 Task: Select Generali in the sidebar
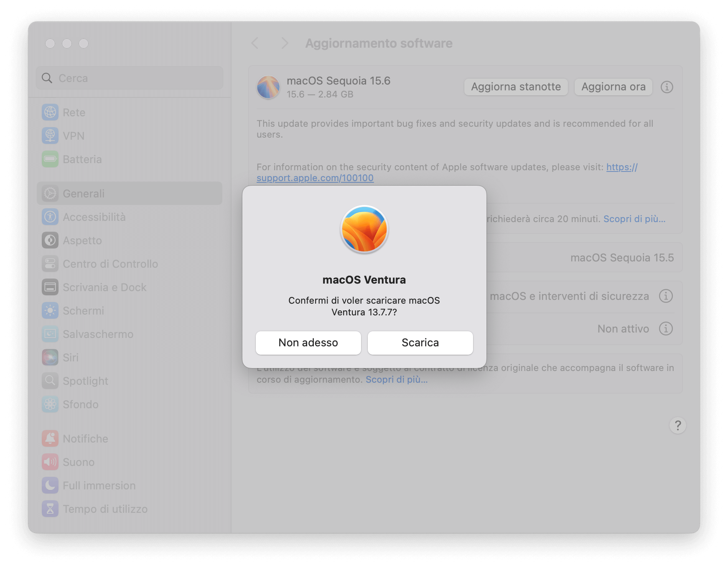click(x=130, y=194)
